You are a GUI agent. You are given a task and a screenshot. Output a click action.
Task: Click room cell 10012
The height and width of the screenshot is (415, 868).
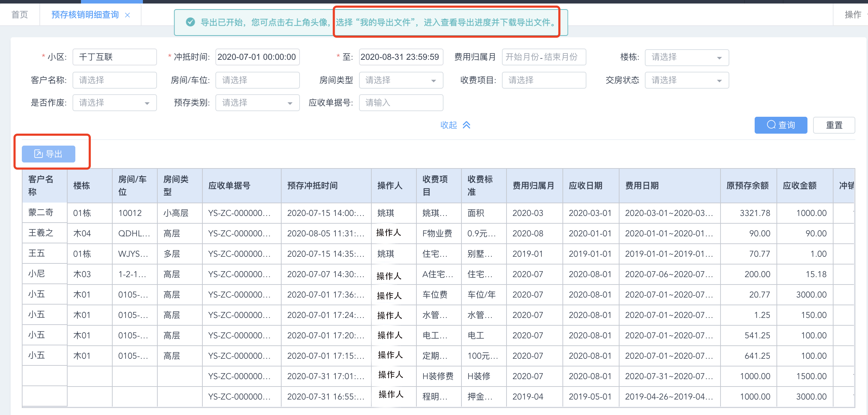tap(135, 213)
